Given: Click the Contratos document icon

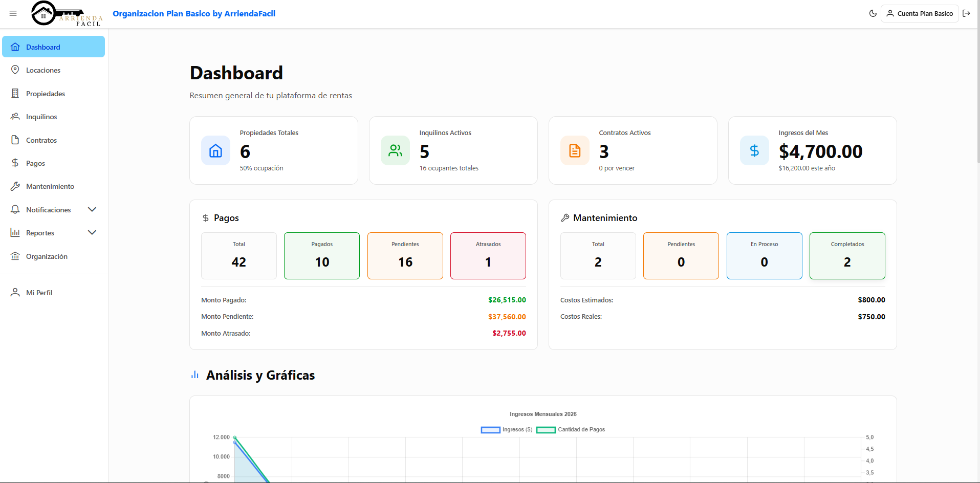Looking at the screenshot, I should (15, 140).
